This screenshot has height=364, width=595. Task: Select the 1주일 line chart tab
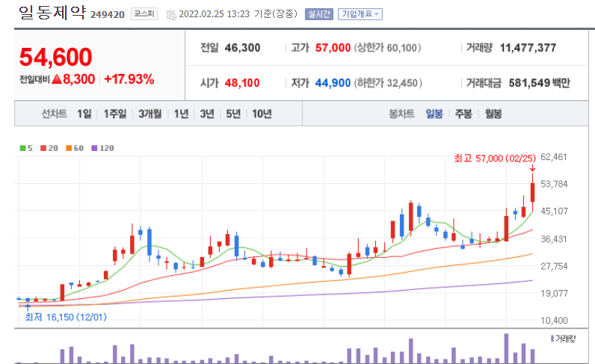pyautogui.click(x=115, y=114)
